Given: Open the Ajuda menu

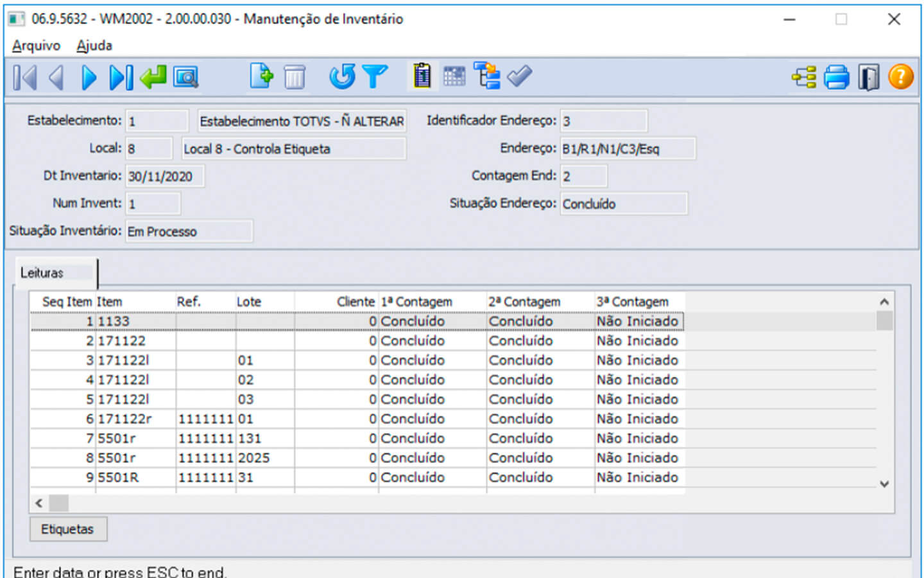Looking at the screenshot, I should coord(94,46).
